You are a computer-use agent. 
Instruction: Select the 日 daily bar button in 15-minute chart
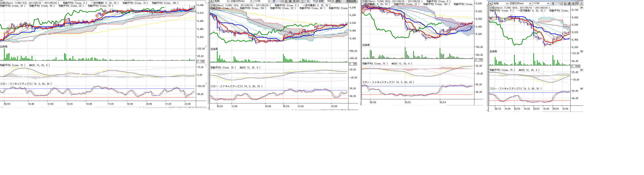click(x=286, y=1)
